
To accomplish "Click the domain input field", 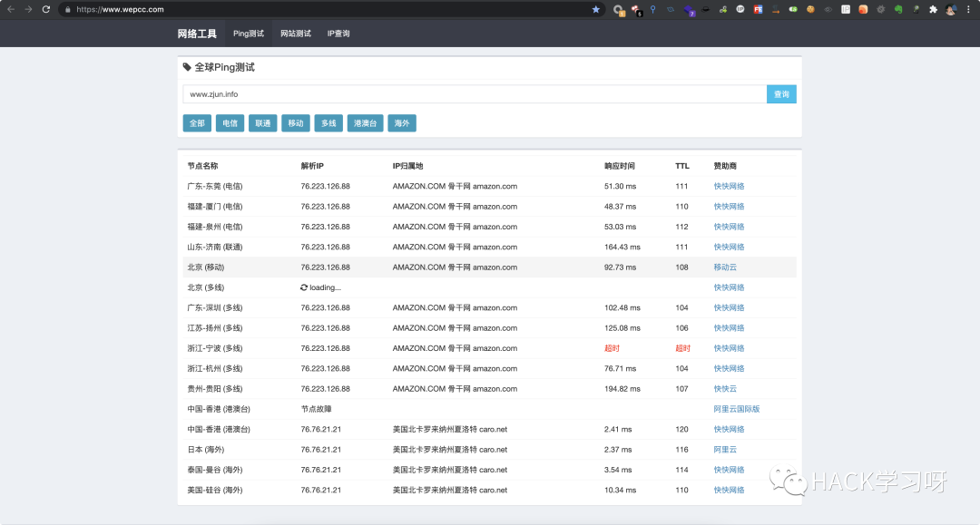I will coord(474,94).
